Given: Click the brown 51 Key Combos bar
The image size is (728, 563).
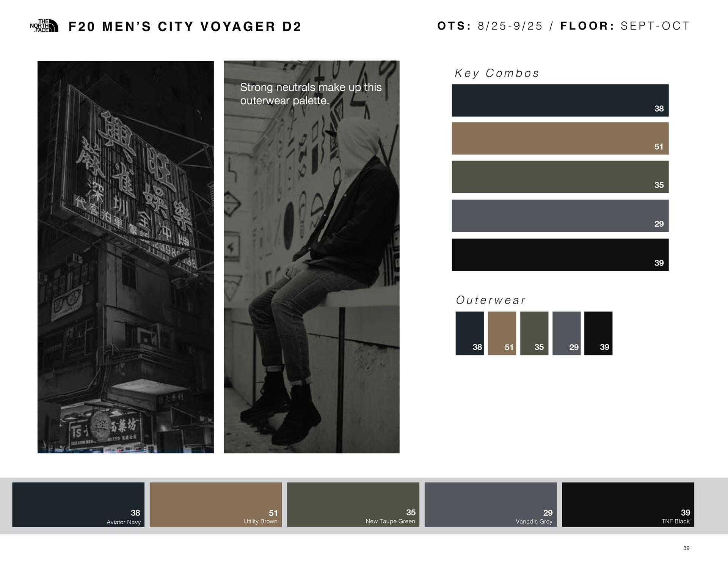Looking at the screenshot, I should [x=560, y=138].
